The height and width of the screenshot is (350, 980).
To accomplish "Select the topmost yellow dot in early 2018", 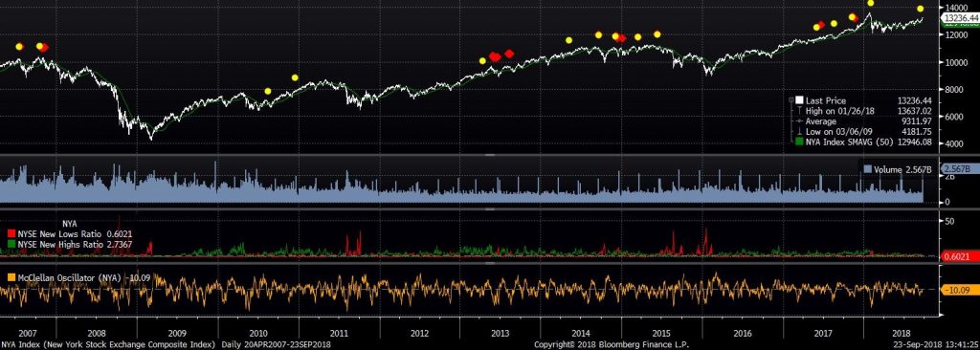I will (871, 3).
